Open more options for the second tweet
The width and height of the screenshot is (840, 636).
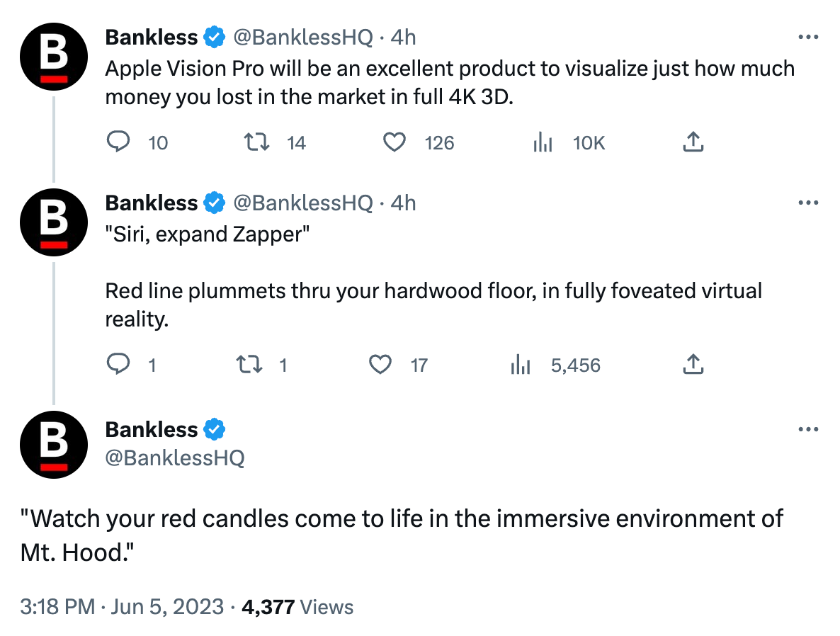click(x=808, y=203)
